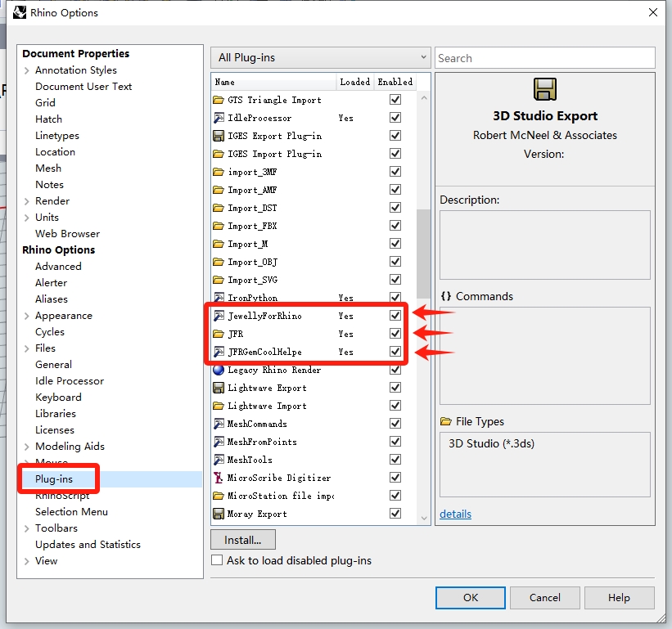
Task: Click the IGES Export Plug-in disk icon
Action: 219,136
